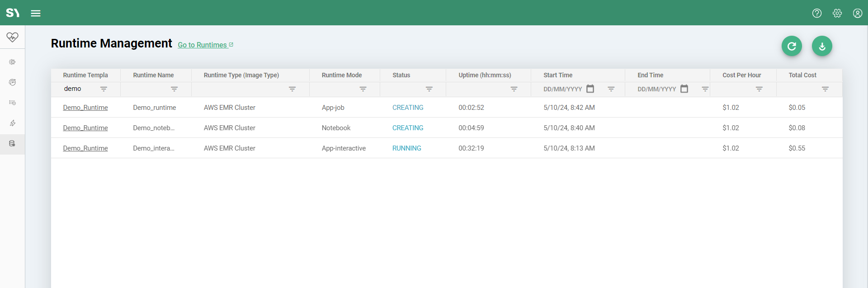Screen dimensions: 868x288
Task: Select the database sidebar icon
Action: point(12,144)
